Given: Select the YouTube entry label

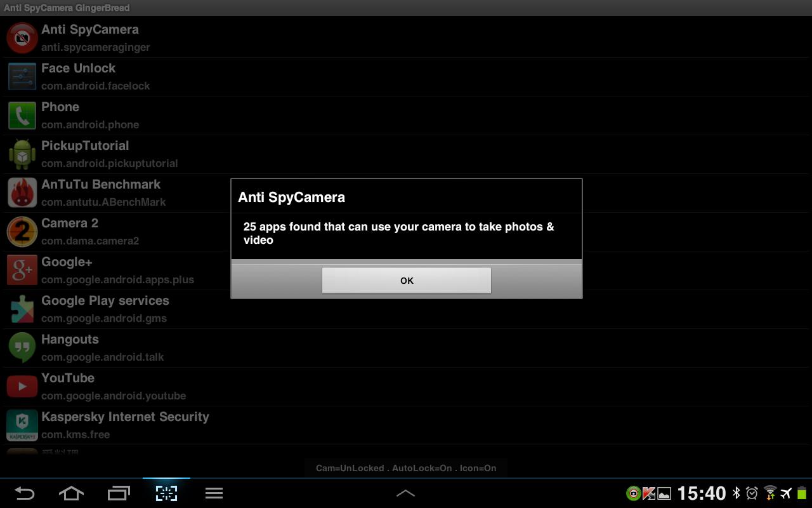Looking at the screenshot, I should pyautogui.click(x=68, y=378).
